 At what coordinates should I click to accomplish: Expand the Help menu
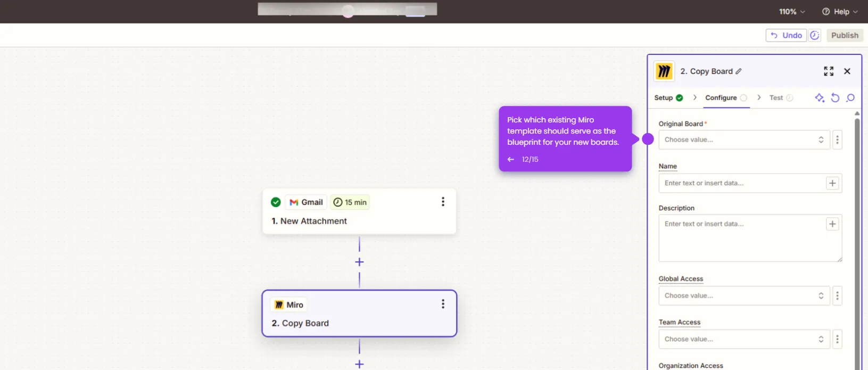[x=840, y=12]
